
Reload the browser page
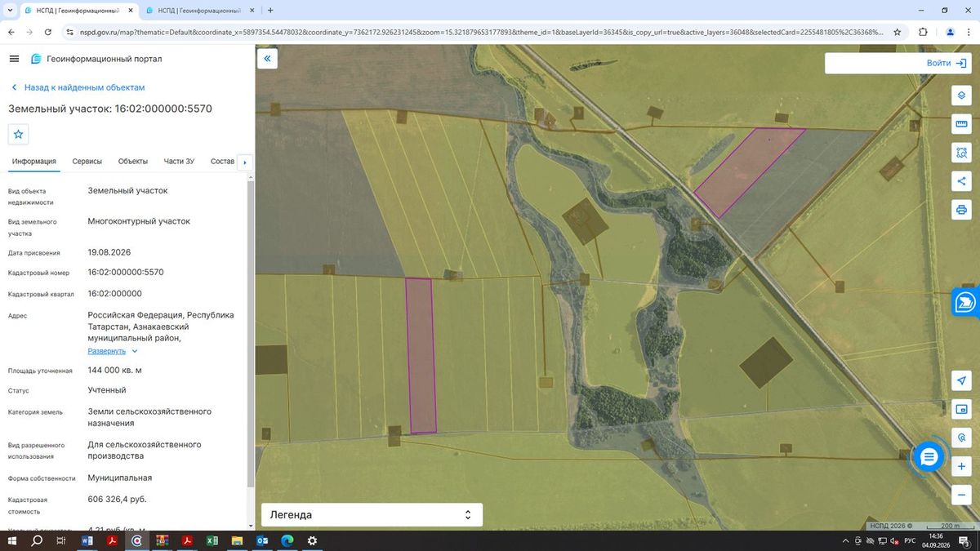click(48, 32)
